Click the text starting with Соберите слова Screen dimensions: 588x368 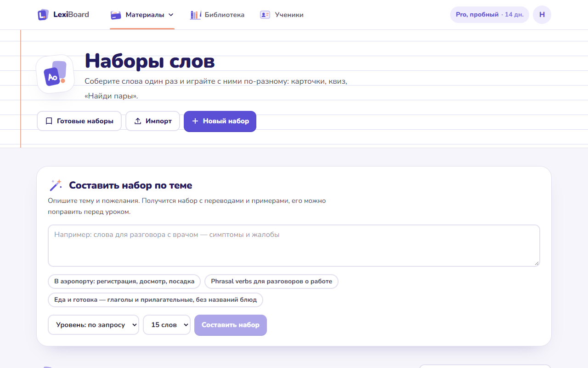[x=216, y=89]
